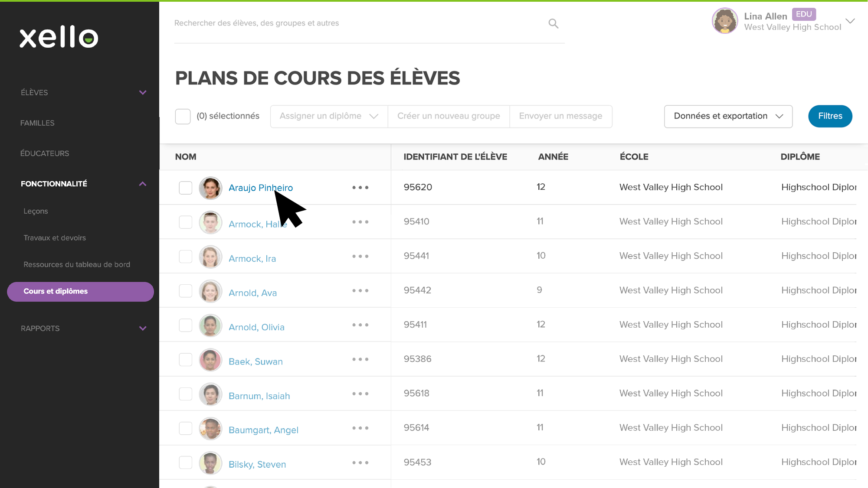Viewport: 868px width, 488px height.
Task: Click the Filtres button
Action: tap(830, 116)
